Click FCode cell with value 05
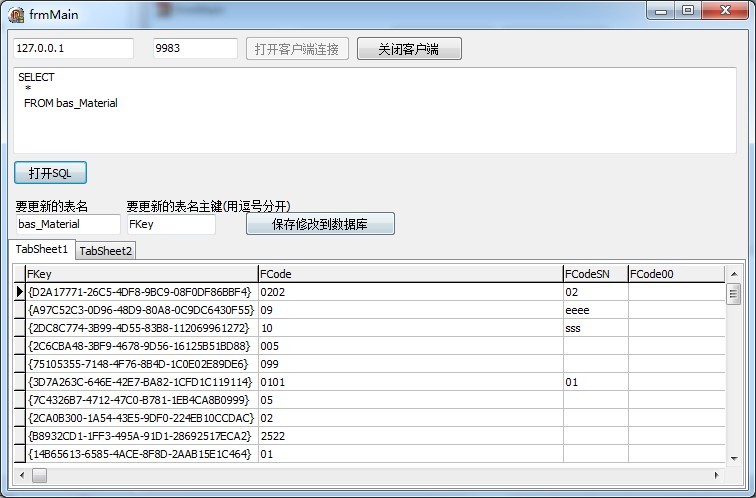756x498 pixels. coord(411,400)
